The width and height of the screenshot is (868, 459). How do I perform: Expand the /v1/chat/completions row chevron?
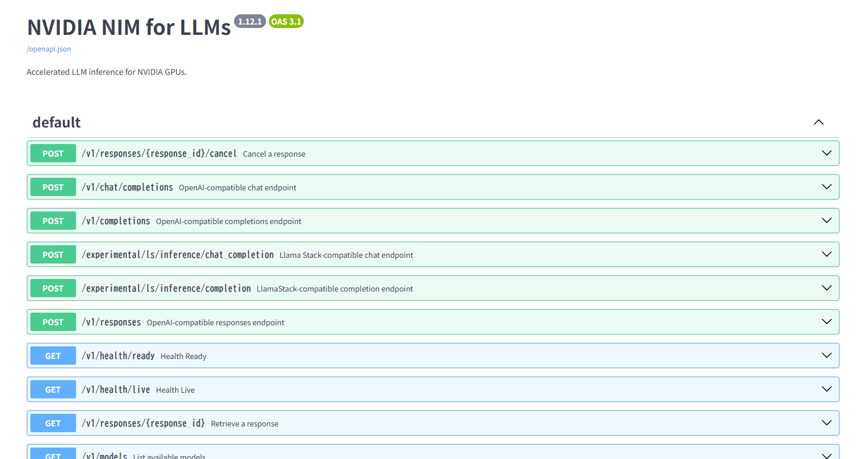tap(827, 187)
